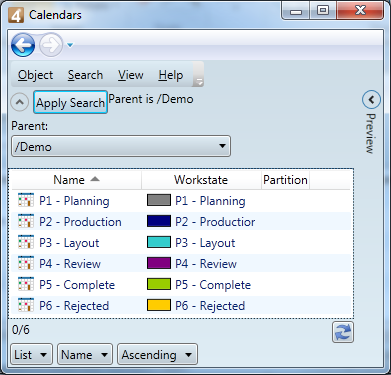
Task: Select the P5 - Complete name entry
Action: coord(77,285)
